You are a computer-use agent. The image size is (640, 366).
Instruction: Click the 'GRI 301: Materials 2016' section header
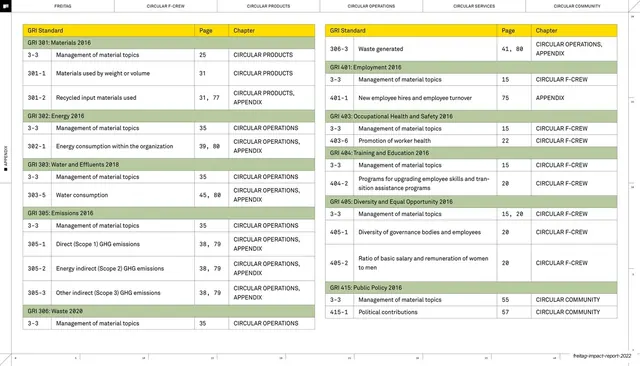point(169,43)
